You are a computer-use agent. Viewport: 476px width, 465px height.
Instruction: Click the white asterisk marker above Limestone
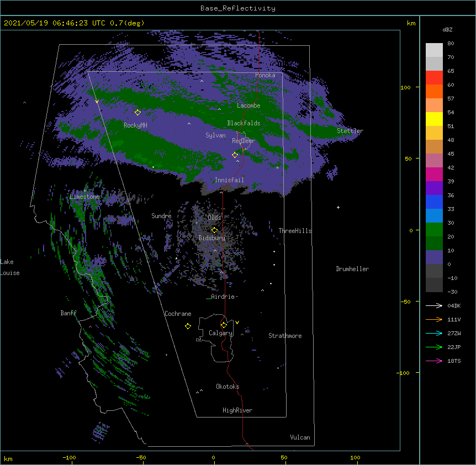tap(85, 191)
